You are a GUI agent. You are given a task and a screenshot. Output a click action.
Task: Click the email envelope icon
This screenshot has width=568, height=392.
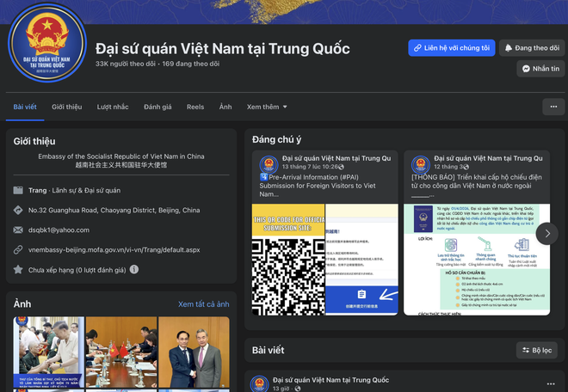18,230
